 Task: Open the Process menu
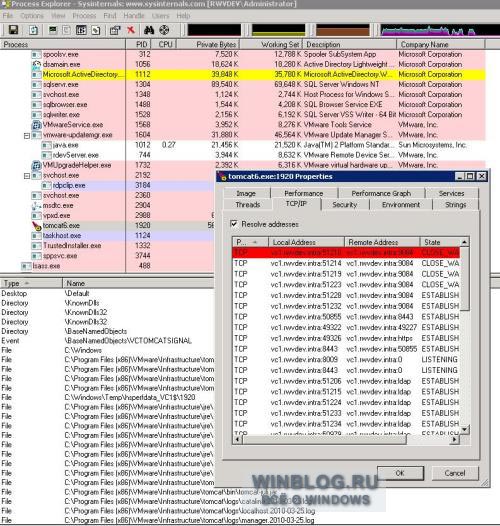pyautogui.click(x=84, y=16)
